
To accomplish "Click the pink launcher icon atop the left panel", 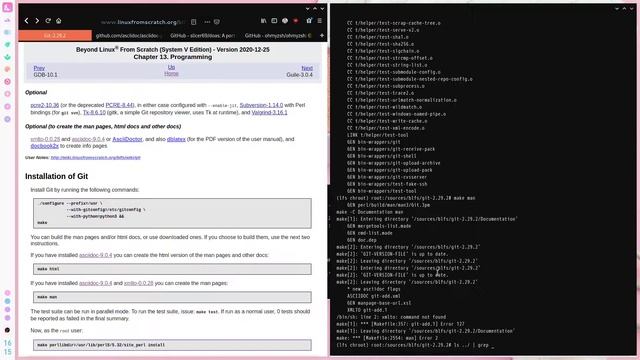I will (x=7, y=7).
